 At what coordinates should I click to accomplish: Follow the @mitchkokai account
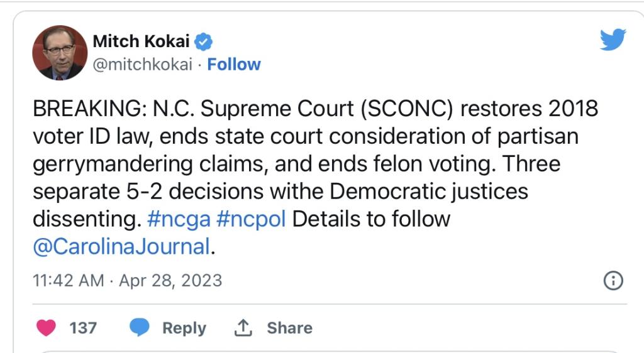pos(234,64)
